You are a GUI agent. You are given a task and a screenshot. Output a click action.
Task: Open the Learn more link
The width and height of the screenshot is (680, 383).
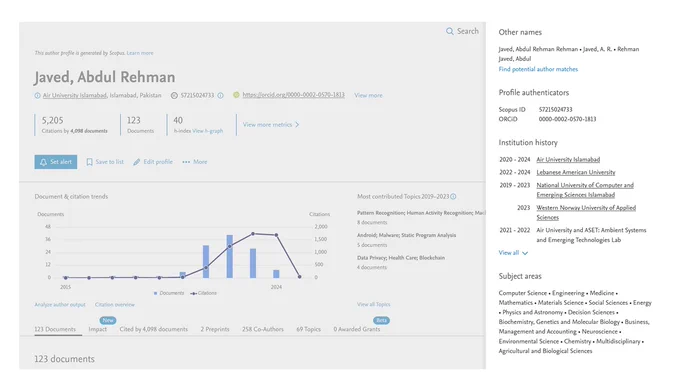coord(140,53)
